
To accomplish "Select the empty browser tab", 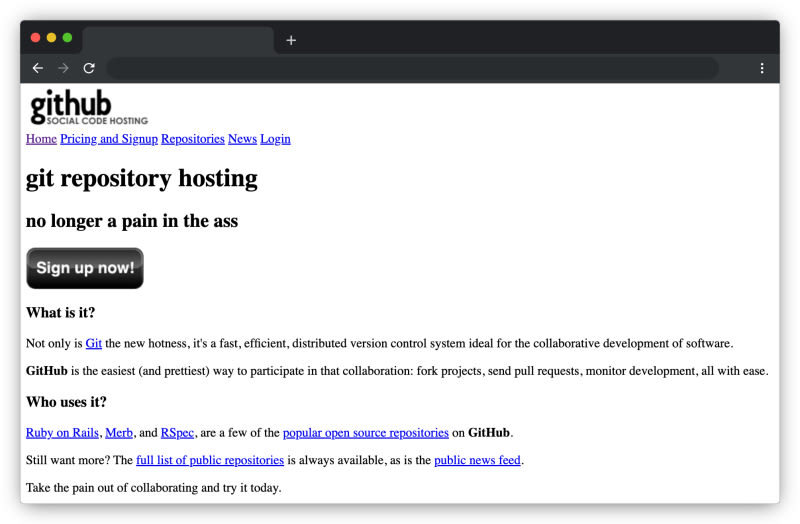I will [x=178, y=40].
